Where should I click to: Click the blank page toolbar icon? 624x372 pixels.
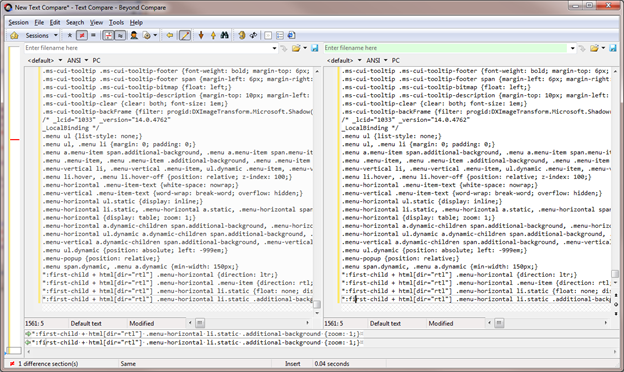tap(268, 35)
